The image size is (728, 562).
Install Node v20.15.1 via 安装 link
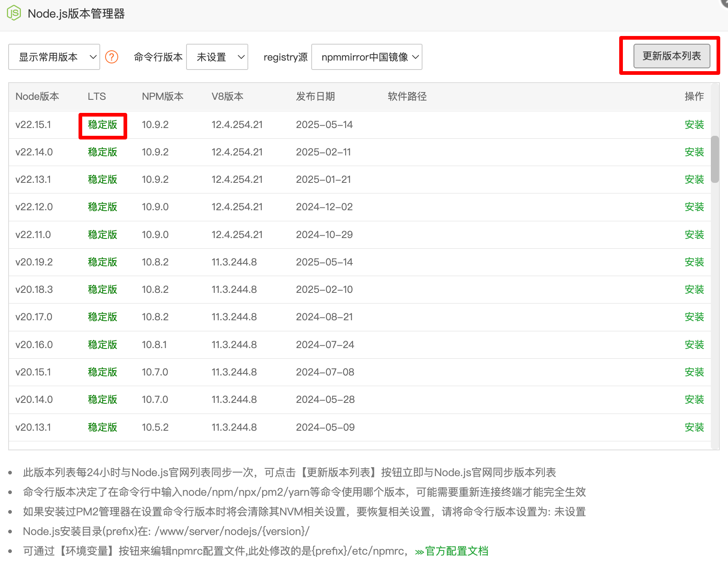coord(694,372)
